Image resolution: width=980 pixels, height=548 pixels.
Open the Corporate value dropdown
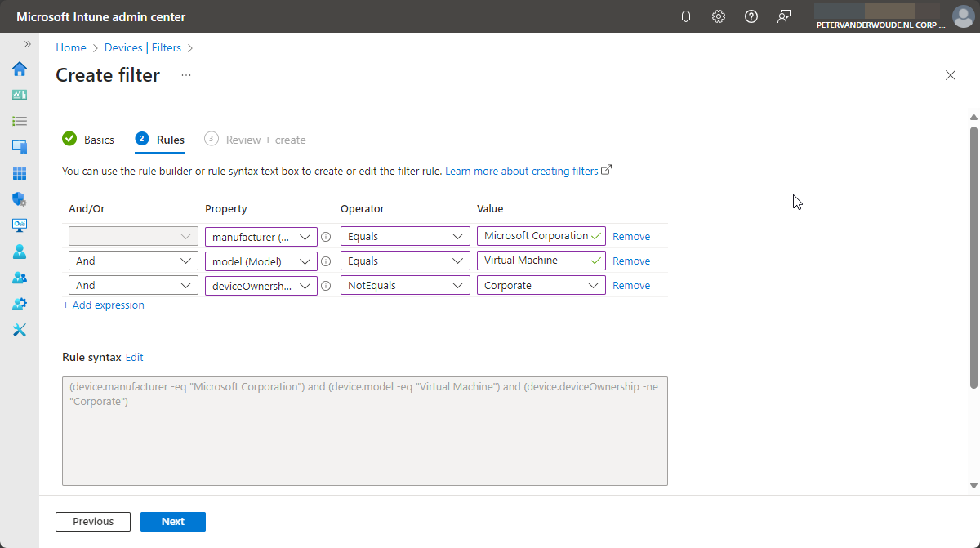click(x=541, y=286)
